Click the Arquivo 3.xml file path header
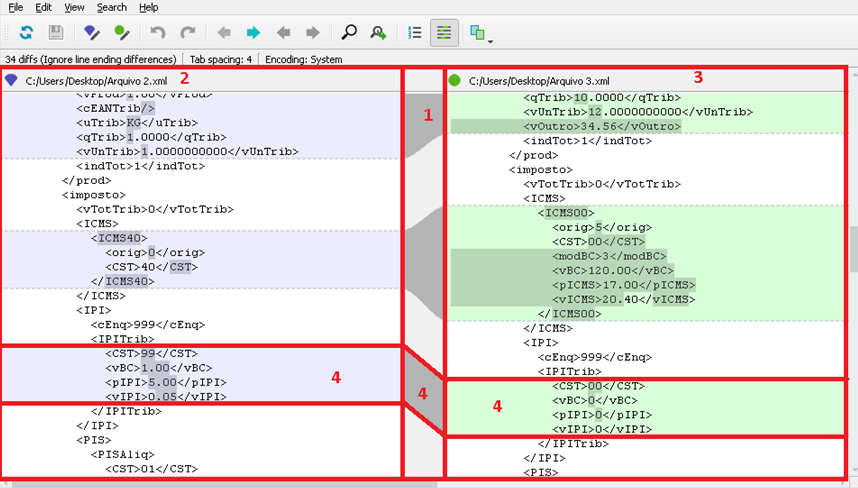Screen dimensions: 858x488 (x=541, y=80)
